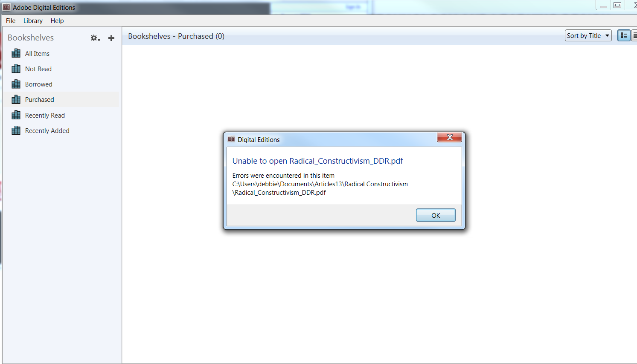The image size is (637, 364).
Task: Close the Digital Editions error dialog
Action: 449,137
